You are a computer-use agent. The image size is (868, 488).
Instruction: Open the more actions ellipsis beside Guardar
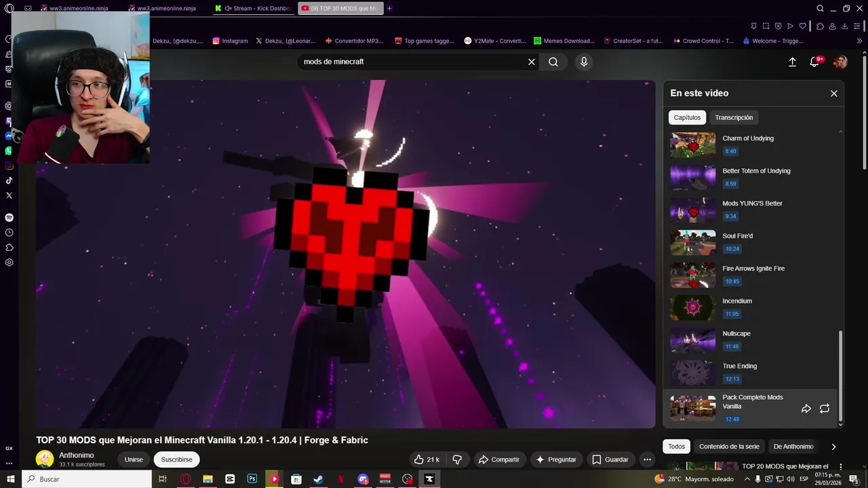647,460
